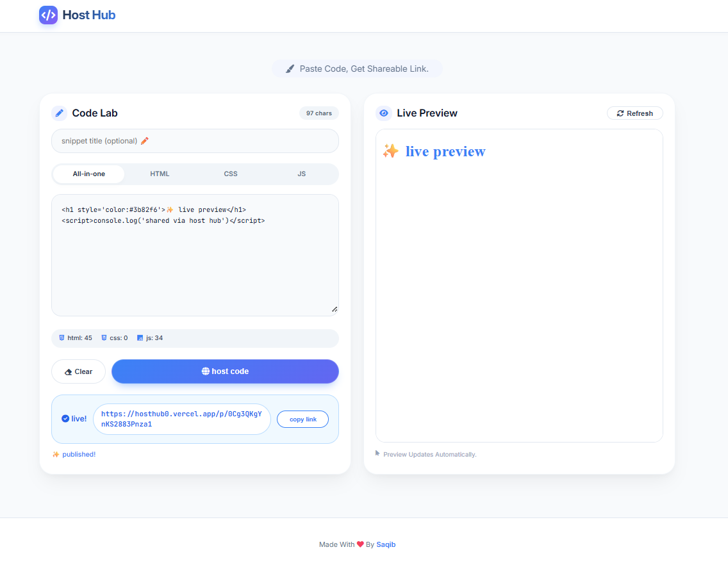Click the js: 34 stat icon
This screenshot has width=728, height=570.
pyautogui.click(x=140, y=338)
